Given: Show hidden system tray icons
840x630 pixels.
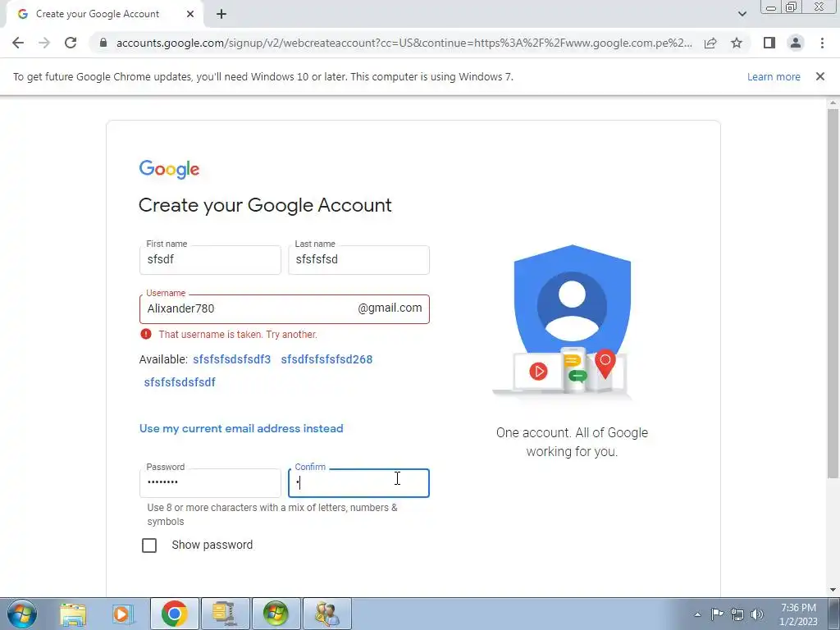Looking at the screenshot, I should pyautogui.click(x=697, y=614).
